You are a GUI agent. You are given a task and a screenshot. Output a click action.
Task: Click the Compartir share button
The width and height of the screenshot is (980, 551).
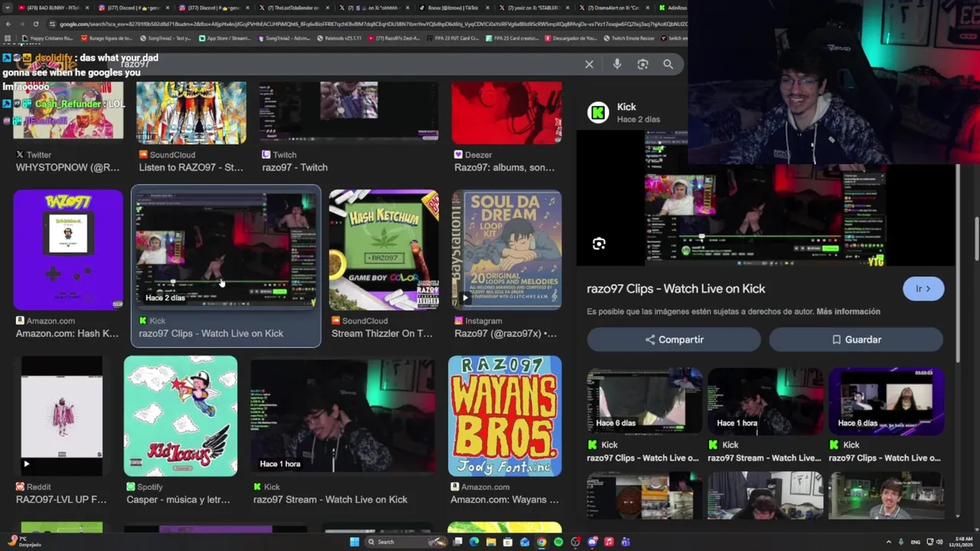[674, 340]
